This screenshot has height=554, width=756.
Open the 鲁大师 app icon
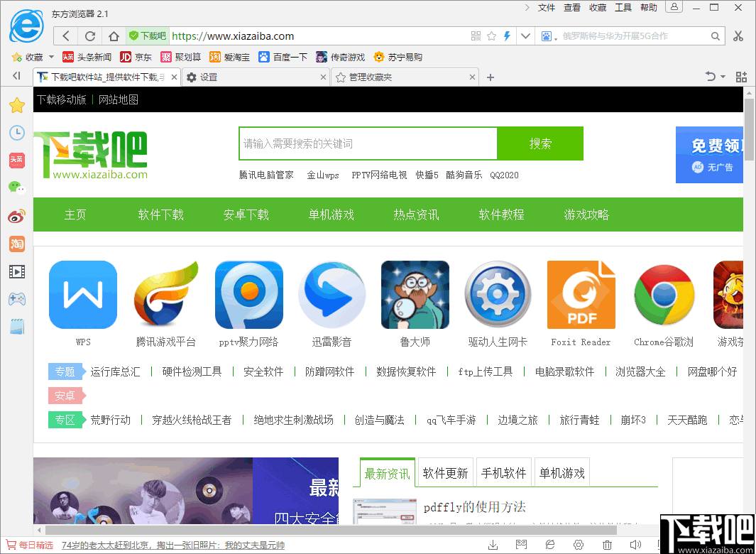pyautogui.click(x=415, y=295)
